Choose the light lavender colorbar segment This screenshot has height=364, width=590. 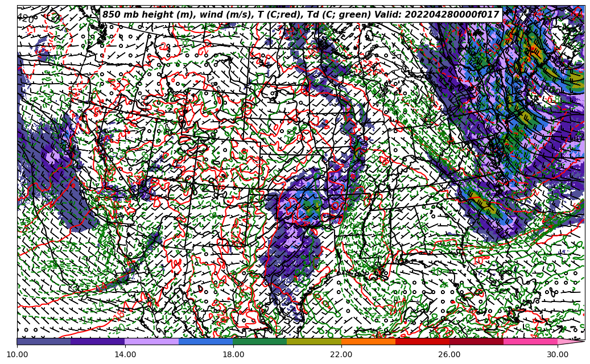tap(151, 341)
